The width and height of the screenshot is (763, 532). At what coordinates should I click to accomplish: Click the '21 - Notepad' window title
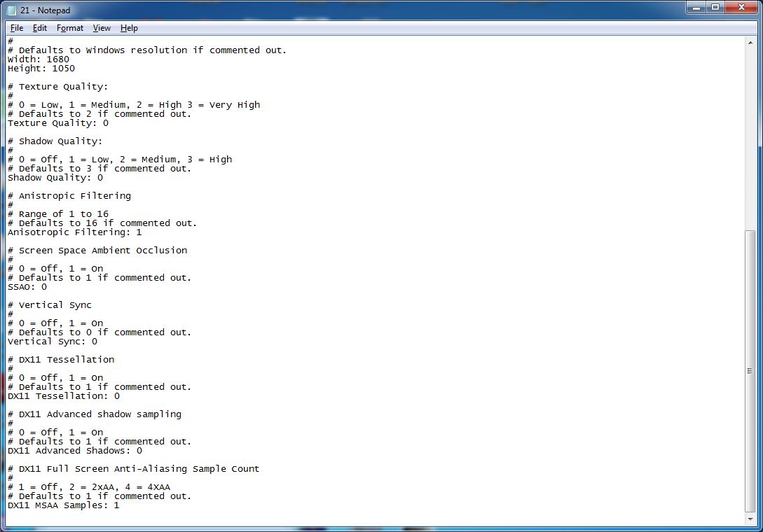point(46,10)
